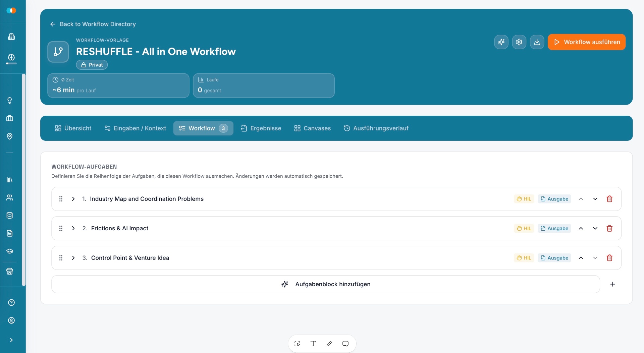This screenshot has height=353, width=644.
Task: Click the download button in the header
Action: pos(537,42)
